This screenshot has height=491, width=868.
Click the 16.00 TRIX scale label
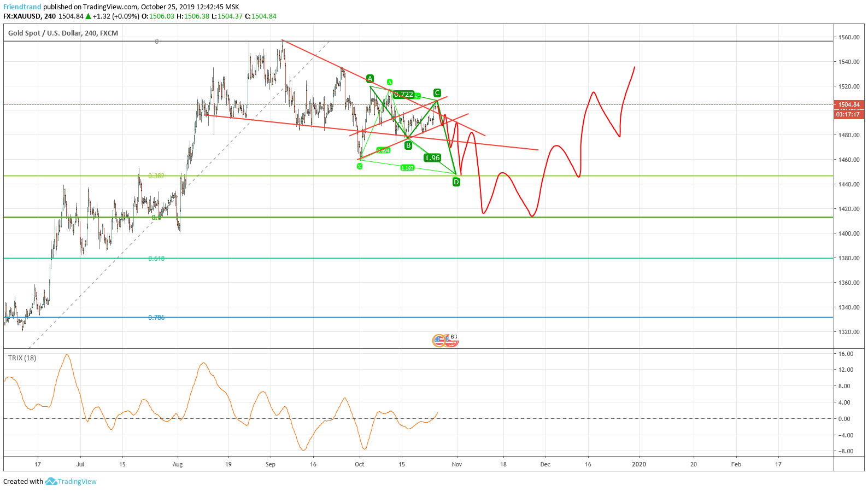coord(846,354)
